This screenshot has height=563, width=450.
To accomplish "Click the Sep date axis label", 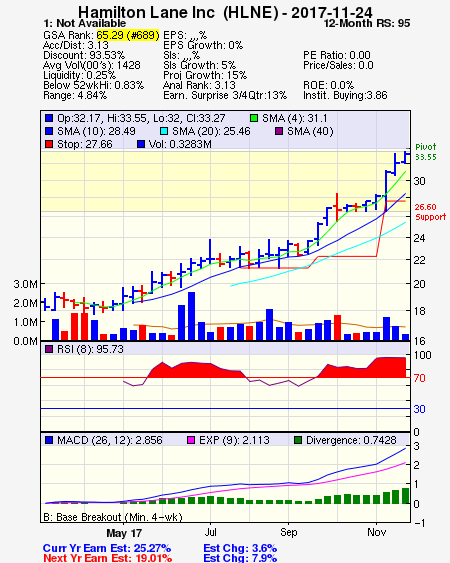I will pos(288,532).
